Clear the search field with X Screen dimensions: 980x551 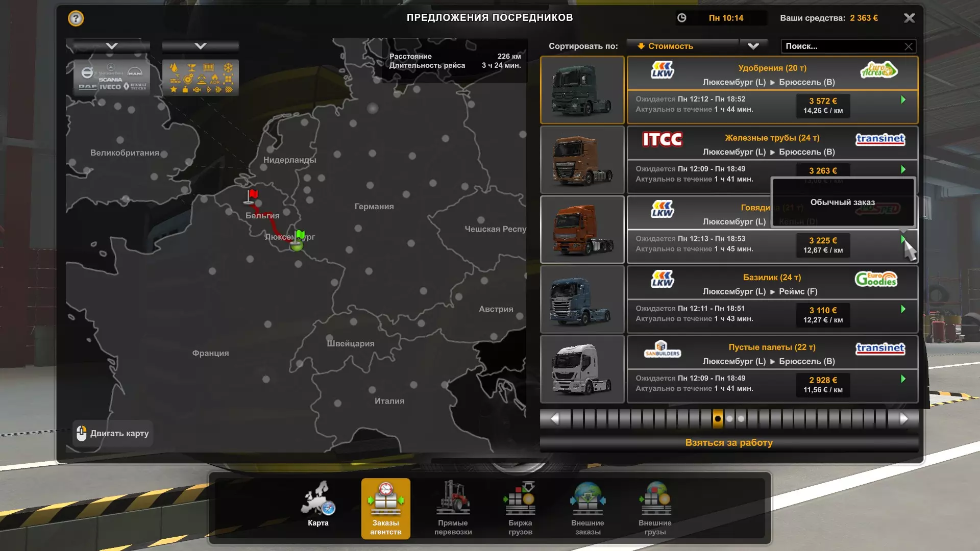pyautogui.click(x=909, y=46)
